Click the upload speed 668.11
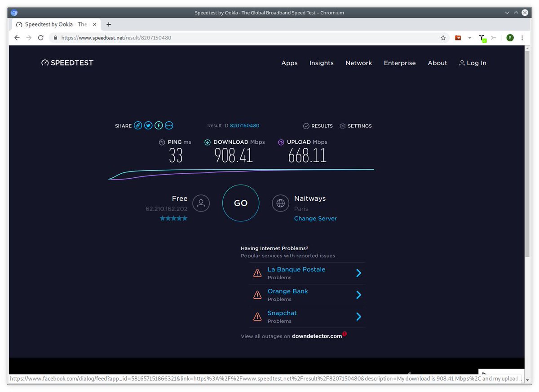 tap(307, 156)
